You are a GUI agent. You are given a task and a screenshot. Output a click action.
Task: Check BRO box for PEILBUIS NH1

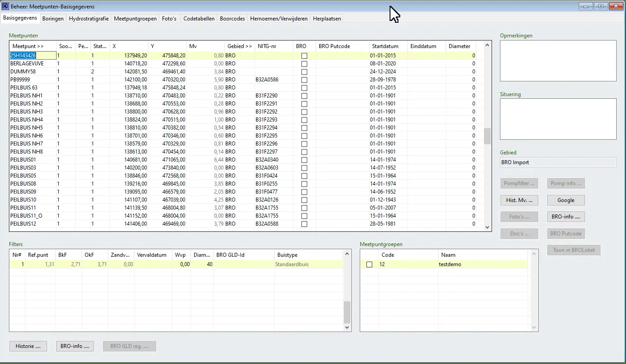(x=304, y=96)
